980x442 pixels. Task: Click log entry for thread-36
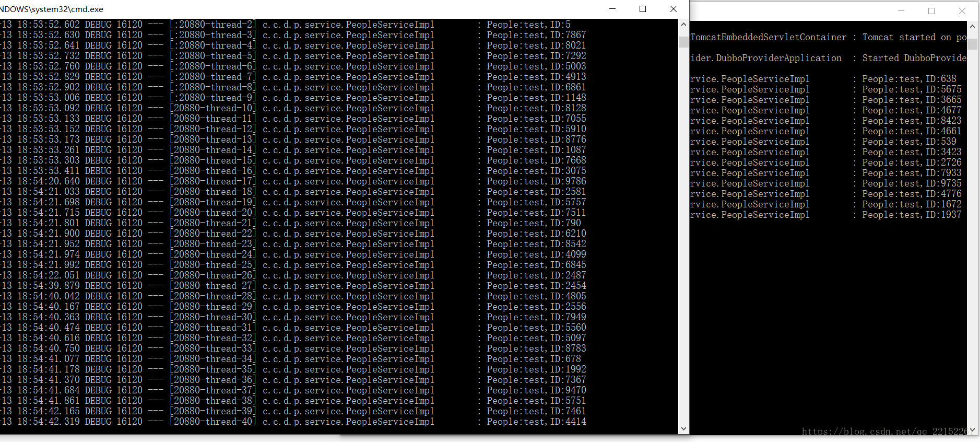point(293,380)
